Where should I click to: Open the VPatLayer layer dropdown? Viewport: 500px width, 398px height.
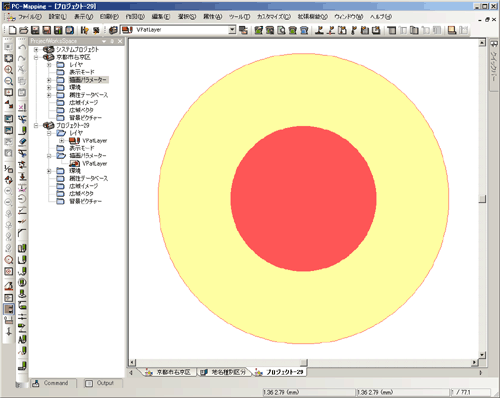232,30
